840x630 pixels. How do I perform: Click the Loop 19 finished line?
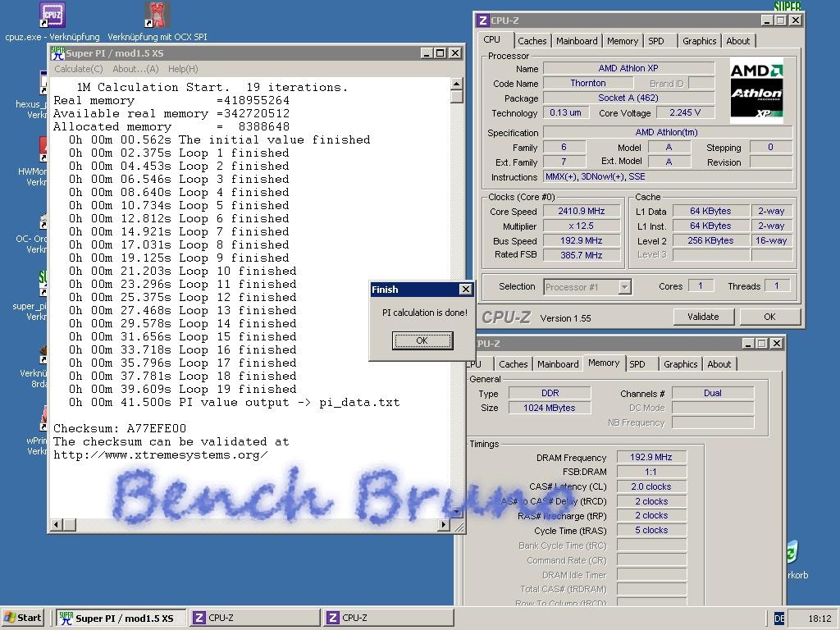click(x=183, y=389)
